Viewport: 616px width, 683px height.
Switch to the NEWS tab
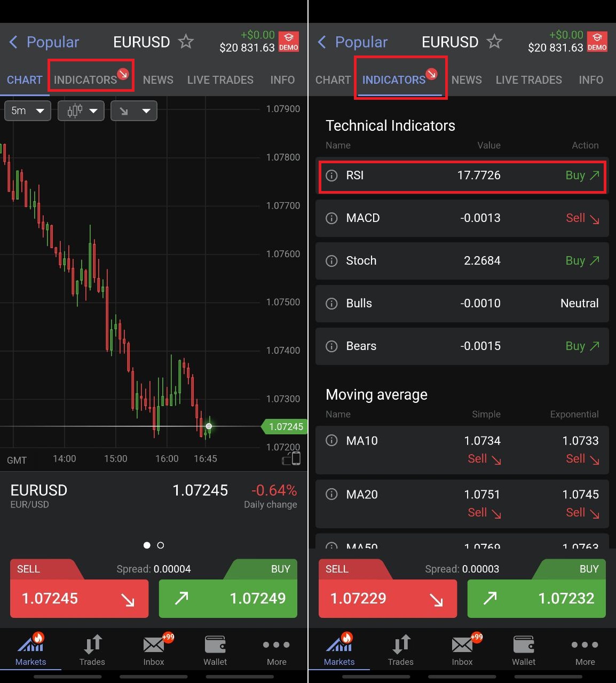click(157, 80)
